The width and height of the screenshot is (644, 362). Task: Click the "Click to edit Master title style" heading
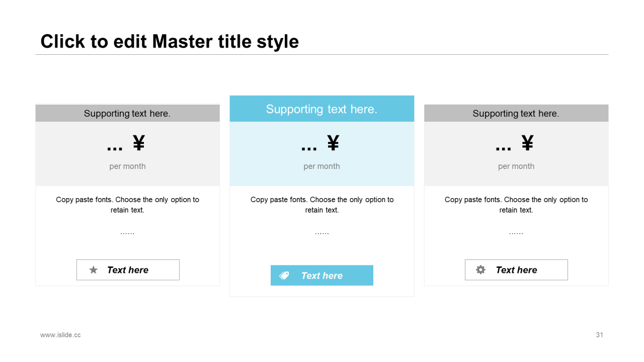[x=170, y=41]
